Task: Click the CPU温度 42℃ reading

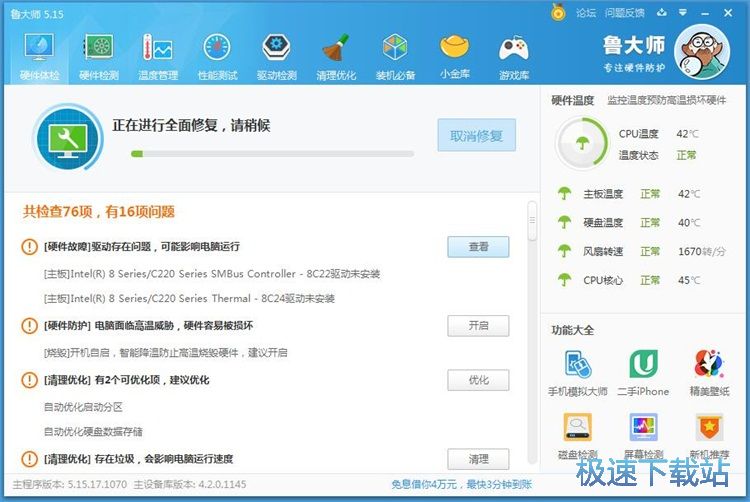Action: click(x=687, y=134)
